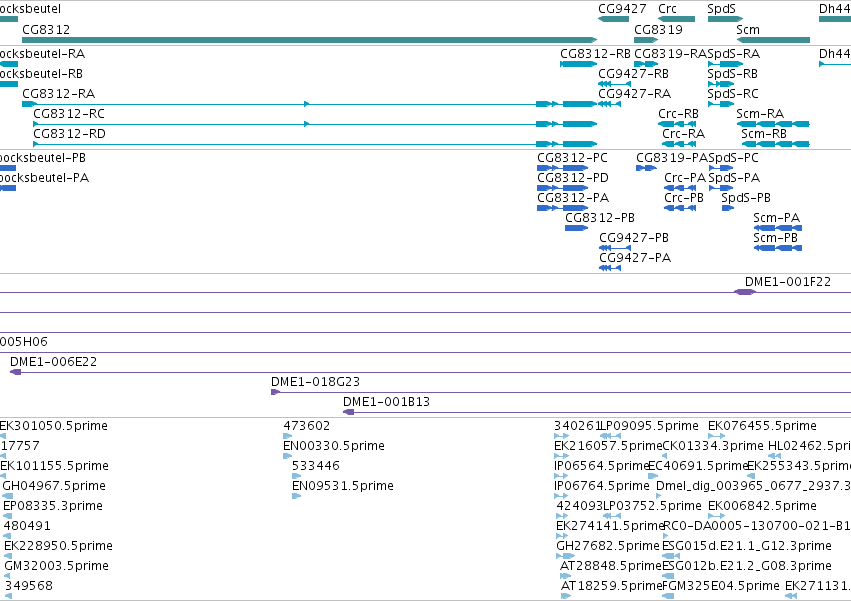Click the LP09095.5prime EST label
Viewport: 851px width, 601px height.
pyautogui.click(x=649, y=426)
